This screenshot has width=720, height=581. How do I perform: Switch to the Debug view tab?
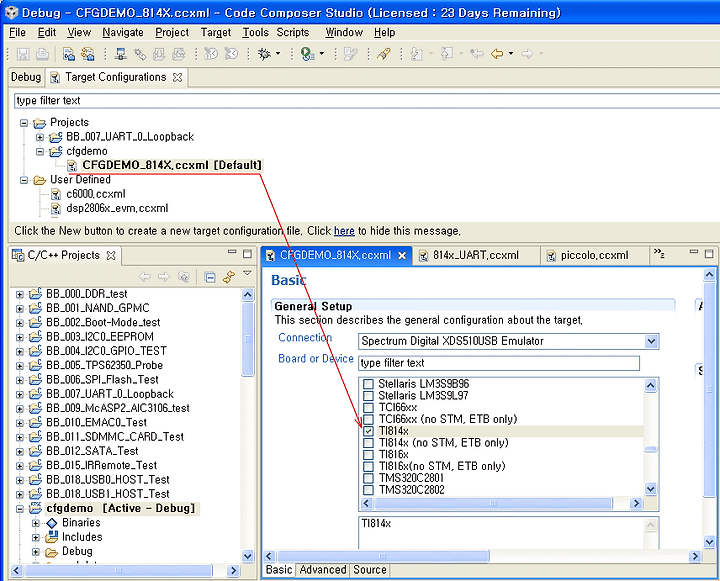(26, 77)
